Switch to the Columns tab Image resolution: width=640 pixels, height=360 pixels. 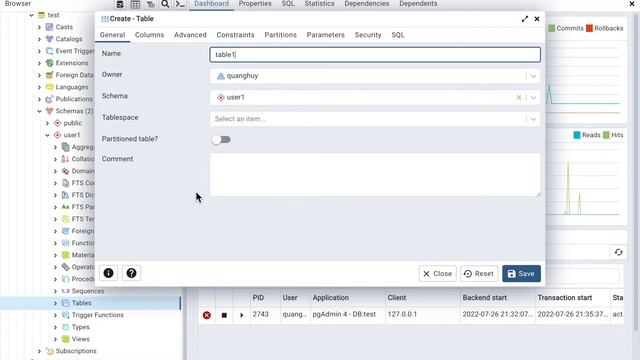click(x=149, y=35)
